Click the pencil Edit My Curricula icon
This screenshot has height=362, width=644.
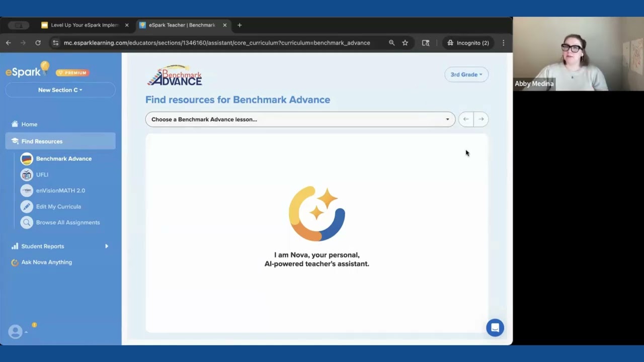click(x=27, y=207)
